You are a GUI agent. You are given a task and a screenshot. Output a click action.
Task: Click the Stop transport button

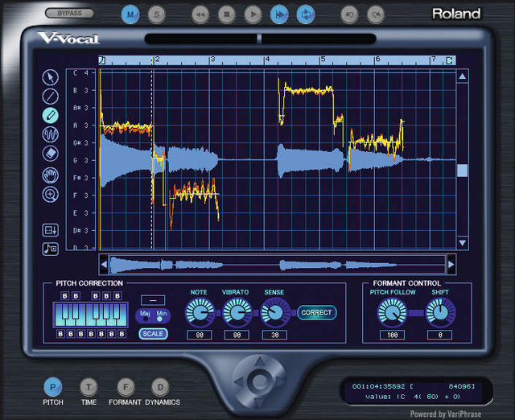[227, 14]
